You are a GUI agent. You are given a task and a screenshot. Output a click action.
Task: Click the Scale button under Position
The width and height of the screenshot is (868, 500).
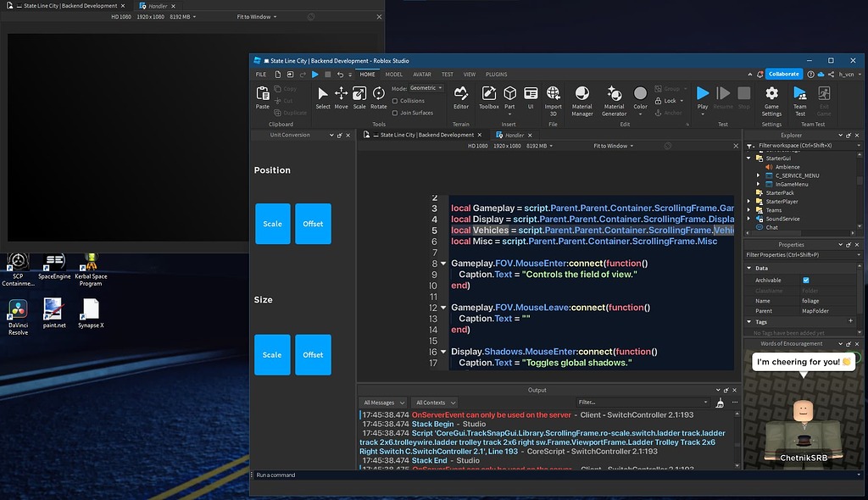tap(272, 224)
